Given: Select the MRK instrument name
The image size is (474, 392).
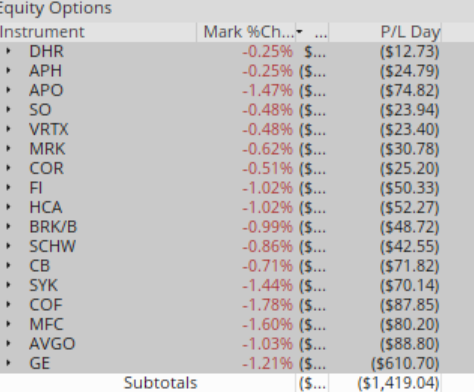Looking at the screenshot, I should point(47,149).
